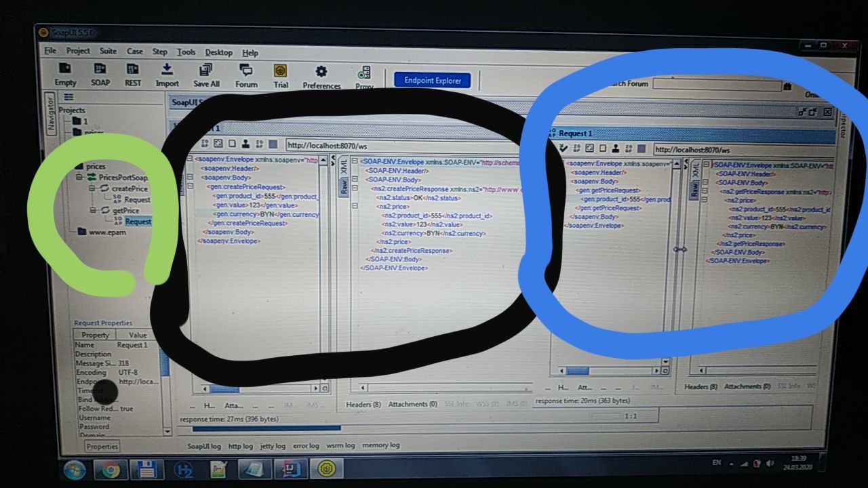Open IntelliJ IDEA from the taskbar

290,469
